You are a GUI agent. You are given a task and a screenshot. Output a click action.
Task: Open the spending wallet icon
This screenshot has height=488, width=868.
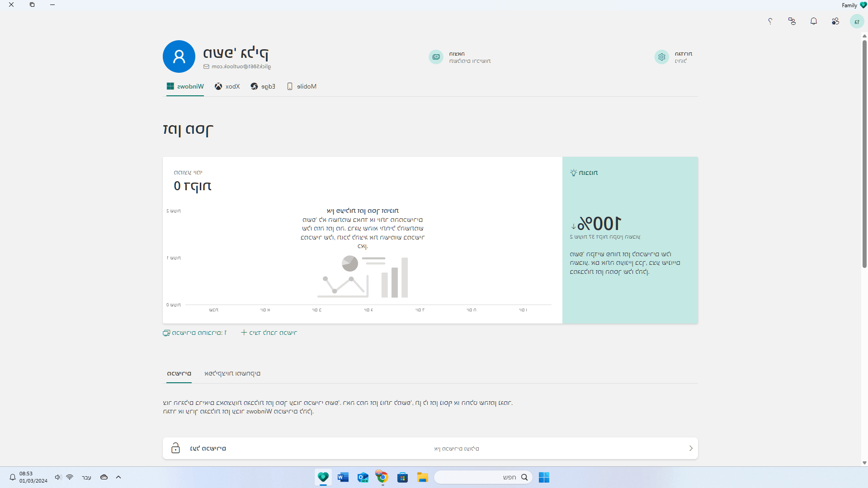pos(436,57)
